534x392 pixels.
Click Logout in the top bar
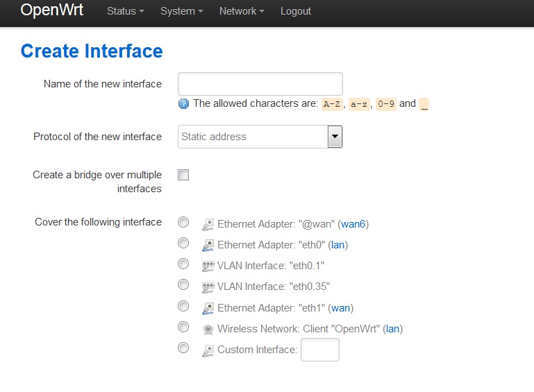296,11
